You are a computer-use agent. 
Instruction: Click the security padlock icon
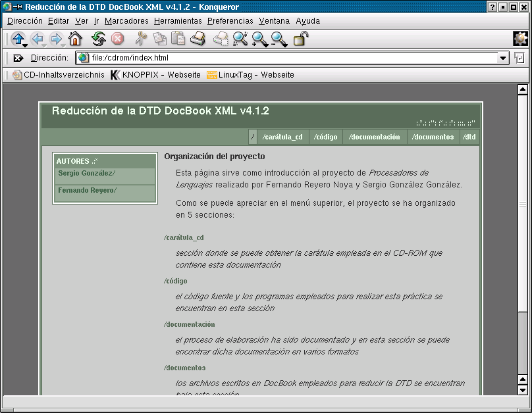pyautogui.click(x=301, y=38)
